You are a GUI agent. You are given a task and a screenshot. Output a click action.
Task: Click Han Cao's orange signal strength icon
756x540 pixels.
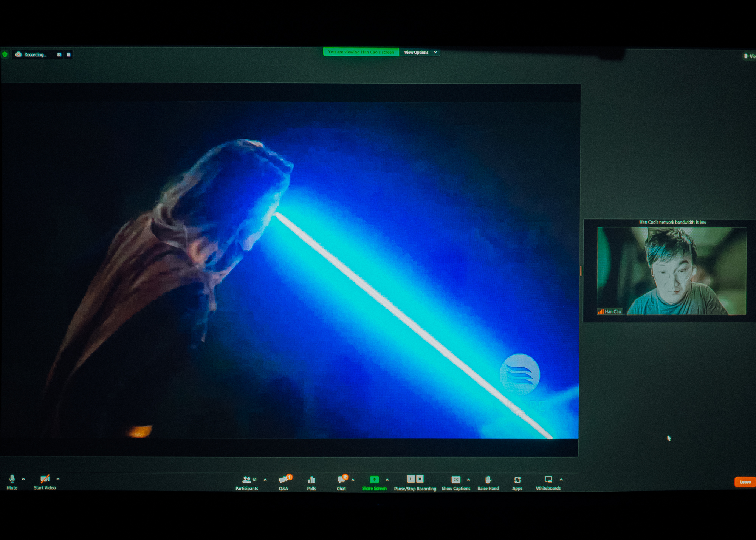(x=601, y=311)
